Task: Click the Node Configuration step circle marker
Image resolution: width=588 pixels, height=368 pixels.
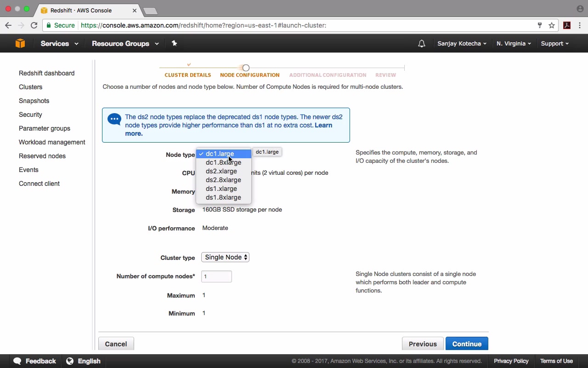Action: coord(246,68)
